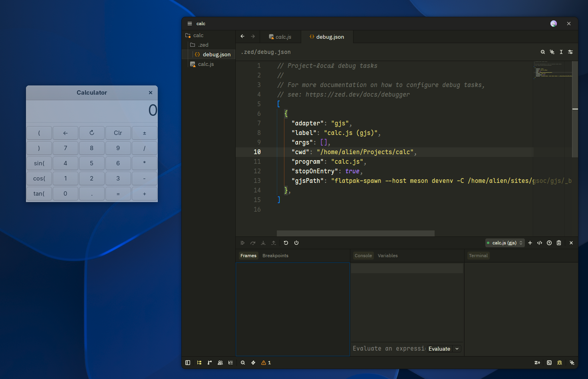Toggle selections menu text-cursor icon in editor toolbar
588x379 pixels.
coord(561,52)
